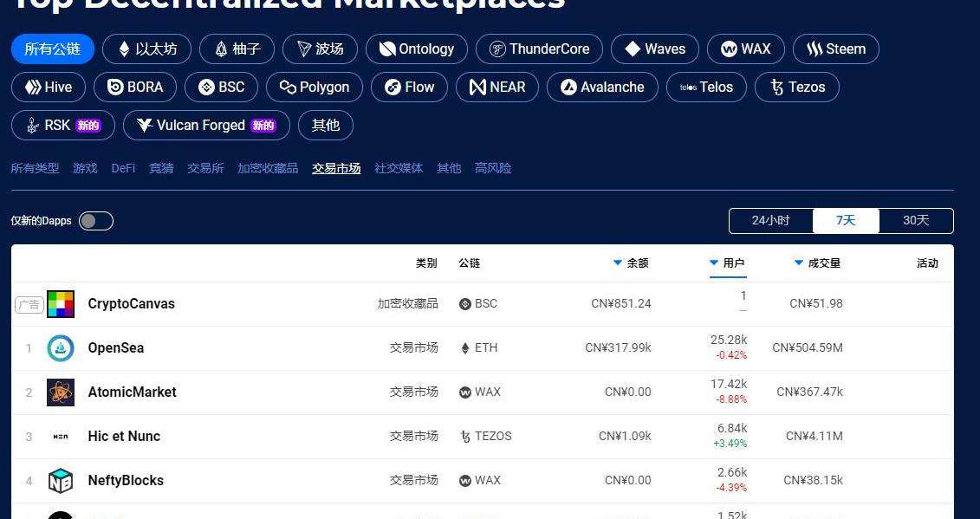Click the Hic et Nunc logo icon
980x519 pixels.
click(61, 437)
